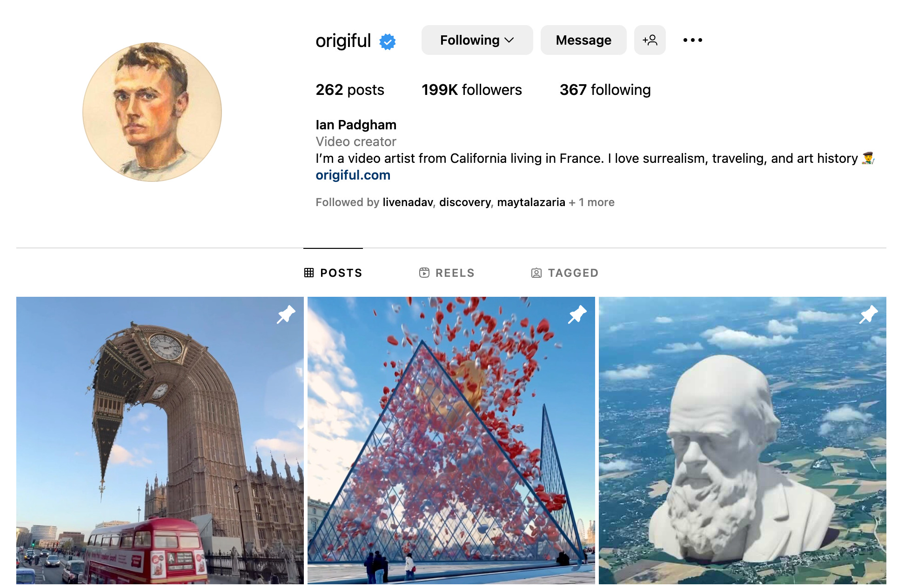Click the Message button
898x588 pixels.
pos(583,40)
